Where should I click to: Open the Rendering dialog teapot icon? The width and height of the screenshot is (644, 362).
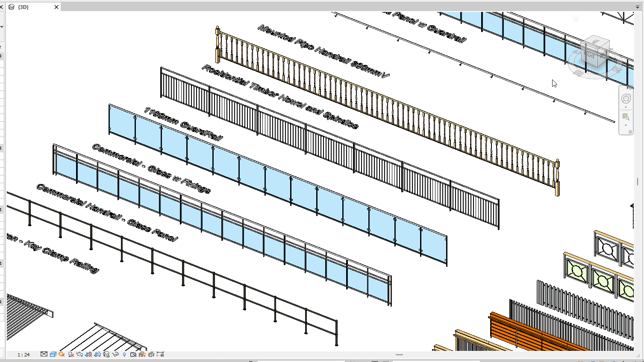pos(80,354)
